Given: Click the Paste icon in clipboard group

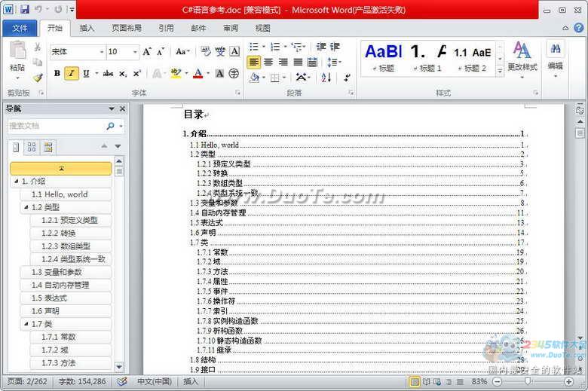Looking at the screenshot, I should [17, 51].
